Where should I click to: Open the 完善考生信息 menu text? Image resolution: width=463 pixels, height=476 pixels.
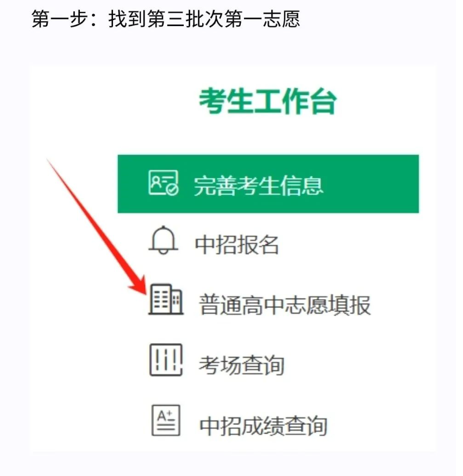pyautogui.click(x=259, y=185)
